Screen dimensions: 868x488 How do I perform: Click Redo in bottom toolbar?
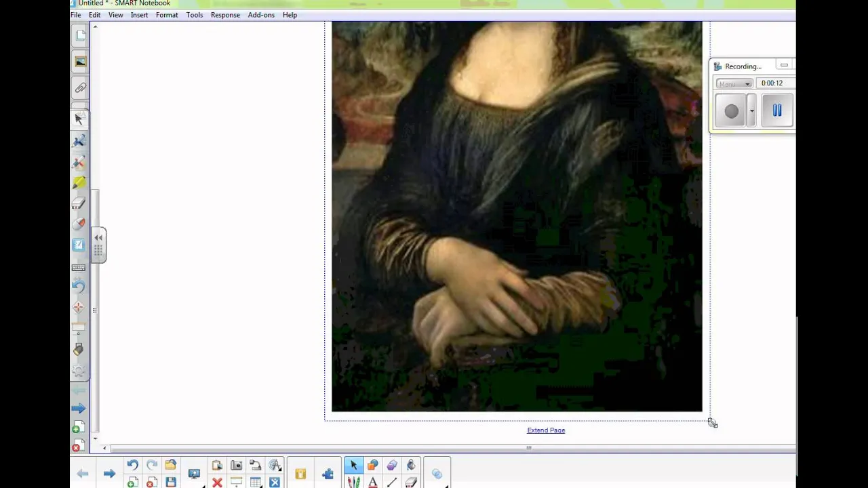pos(152,465)
